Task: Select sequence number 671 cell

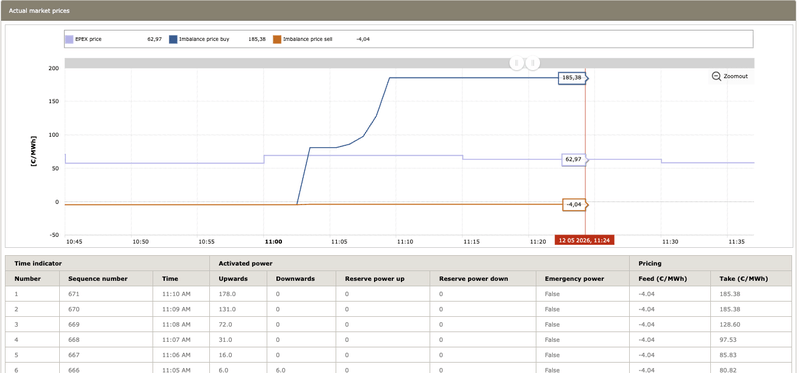Action: pos(106,294)
